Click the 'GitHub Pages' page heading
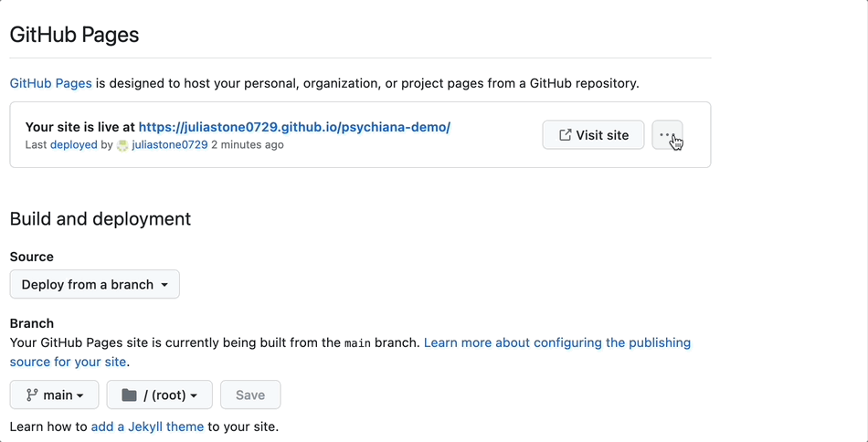This screenshot has width=868, height=442. (74, 35)
